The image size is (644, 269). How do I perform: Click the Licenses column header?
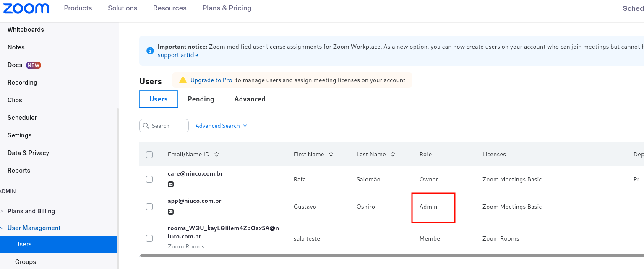pos(494,154)
